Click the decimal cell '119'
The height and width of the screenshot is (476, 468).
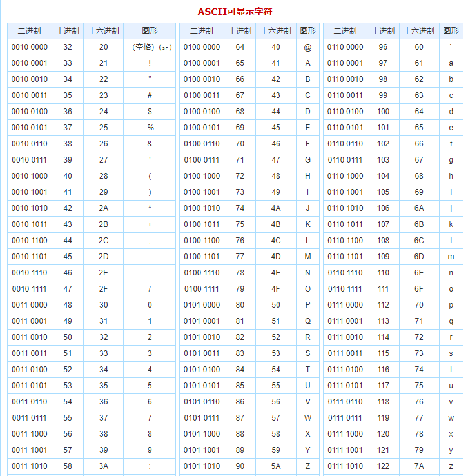click(383, 418)
